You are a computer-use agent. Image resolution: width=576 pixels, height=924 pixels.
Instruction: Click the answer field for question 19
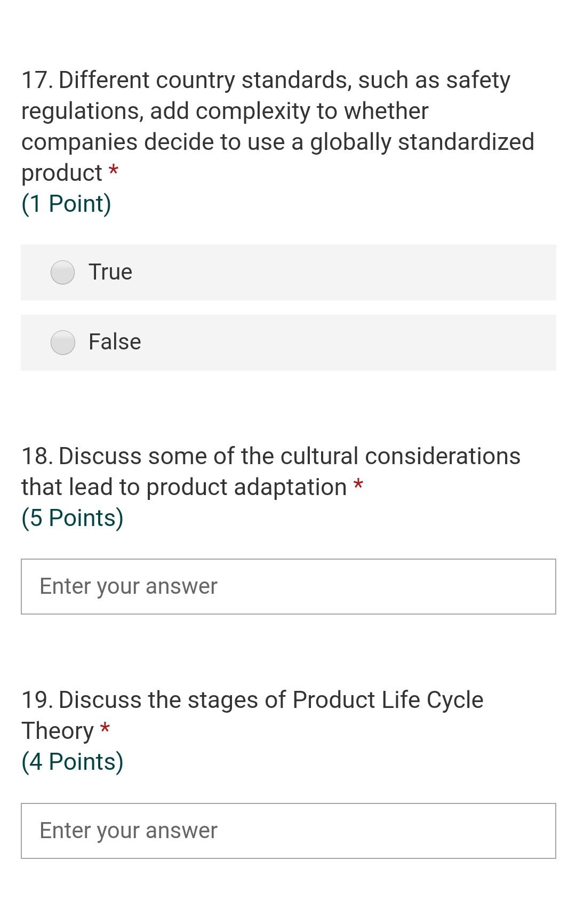[288, 830]
